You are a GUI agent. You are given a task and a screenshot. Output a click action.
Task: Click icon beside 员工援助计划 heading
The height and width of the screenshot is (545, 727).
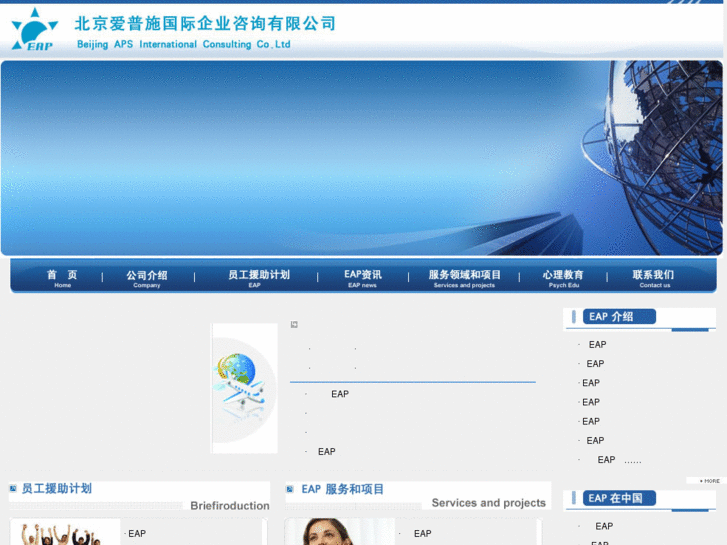(13, 488)
